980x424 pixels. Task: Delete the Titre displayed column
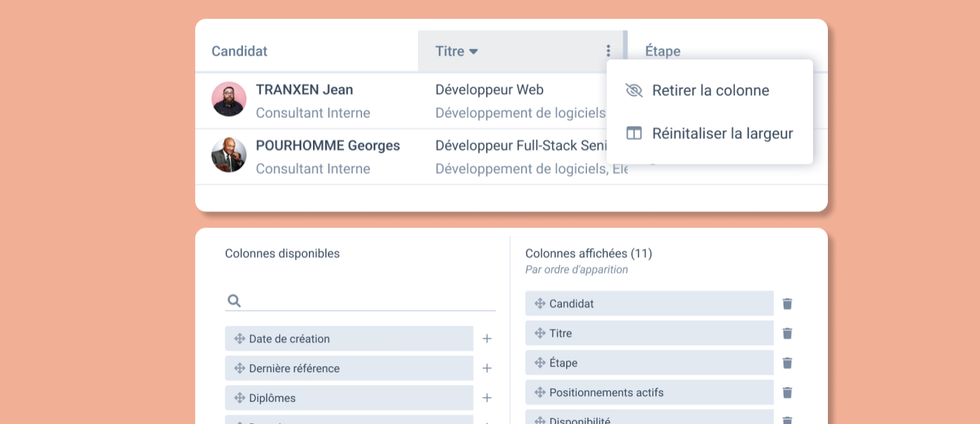[x=788, y=333]
